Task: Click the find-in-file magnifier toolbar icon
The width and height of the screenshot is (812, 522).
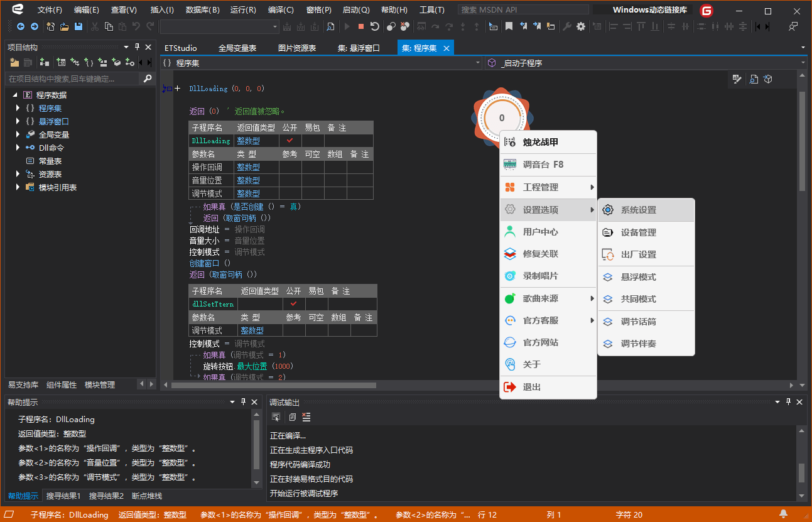Action: (x=330, y=26)
